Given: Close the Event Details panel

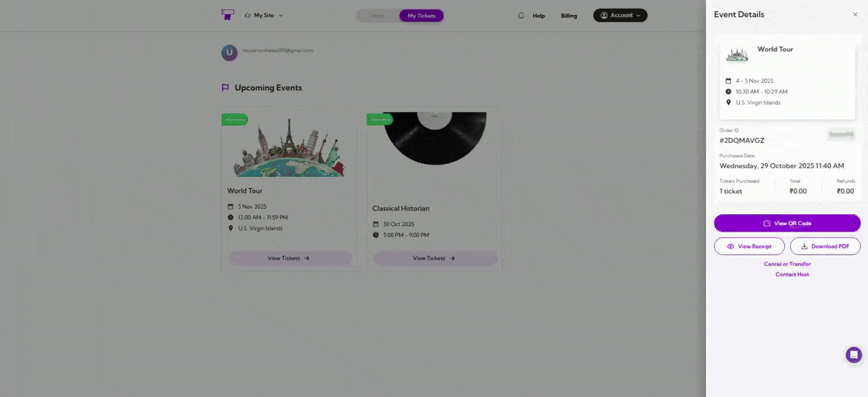Looking at the screenshot, I should pos(854,14).
